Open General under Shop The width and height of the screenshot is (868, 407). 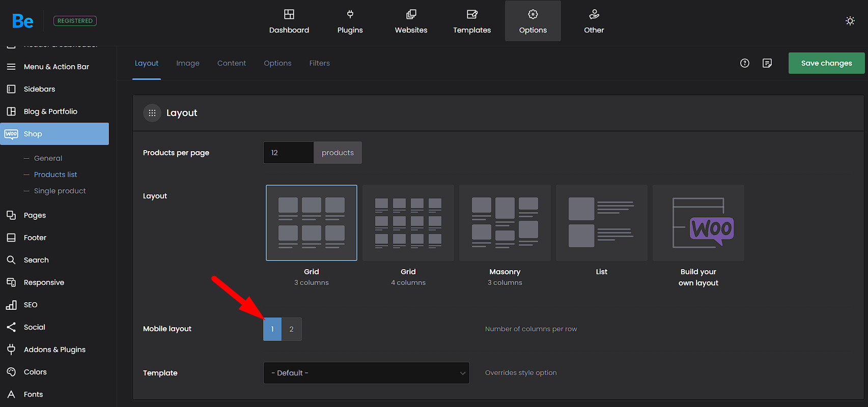[x=48, y=158]
